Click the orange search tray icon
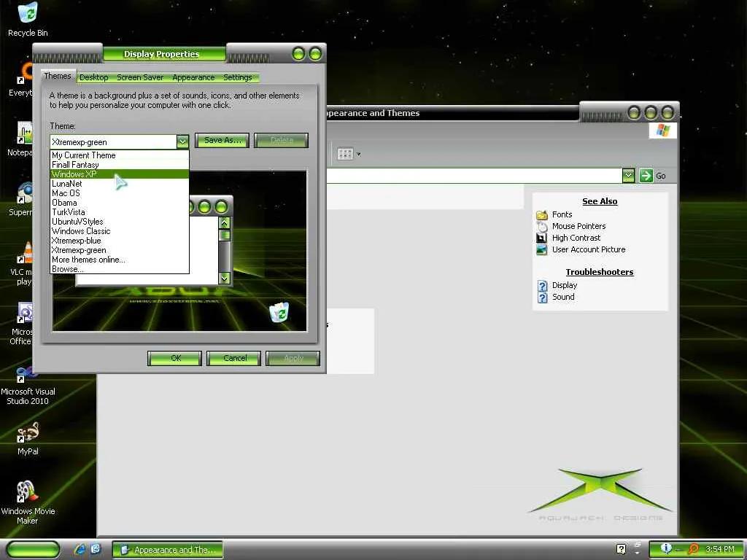Viewport: 747px width, 560px height. [693, 549]
